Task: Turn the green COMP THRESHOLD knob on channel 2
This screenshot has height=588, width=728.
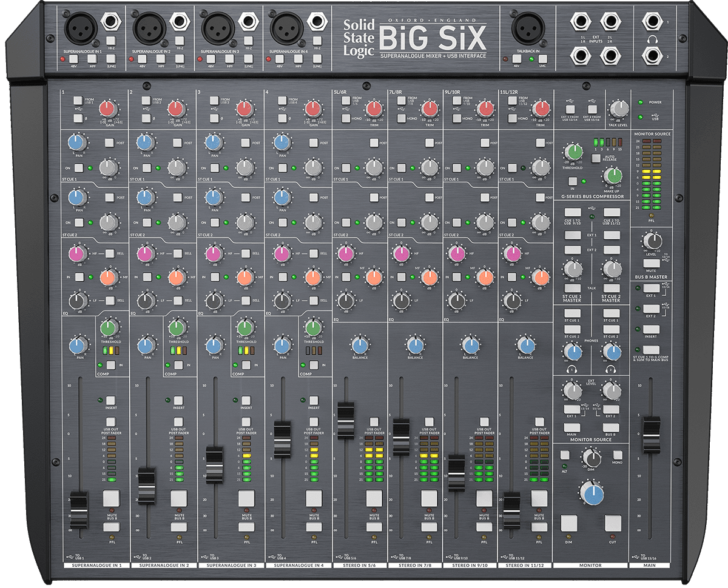Action: tap(178, 328)
